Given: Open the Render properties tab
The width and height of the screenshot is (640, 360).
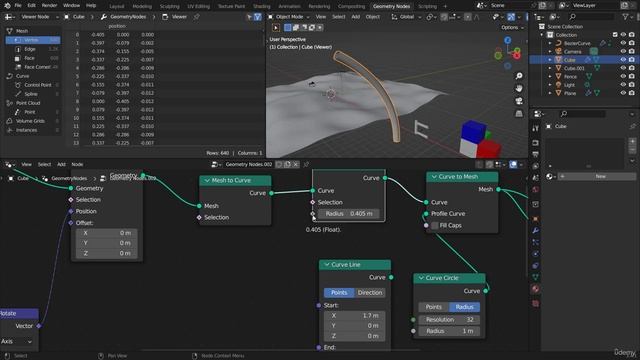Looking at the screenshot, I should 536,143.
